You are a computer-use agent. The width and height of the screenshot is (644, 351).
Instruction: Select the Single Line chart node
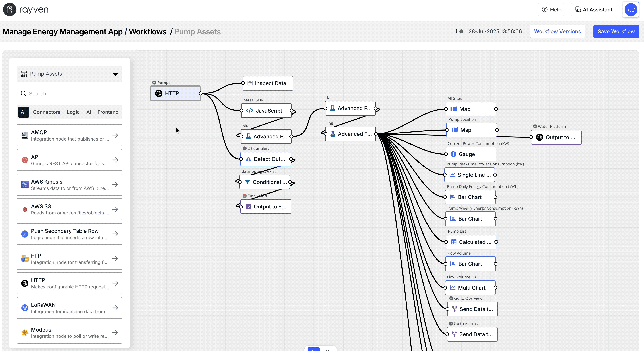tap(470, 175)
